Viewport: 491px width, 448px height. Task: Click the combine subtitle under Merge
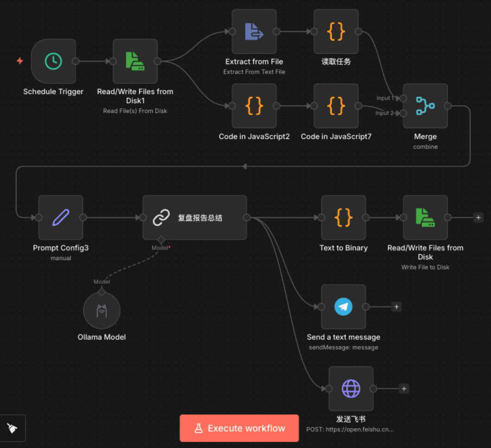pyautogui.click(x=425, y=147)
